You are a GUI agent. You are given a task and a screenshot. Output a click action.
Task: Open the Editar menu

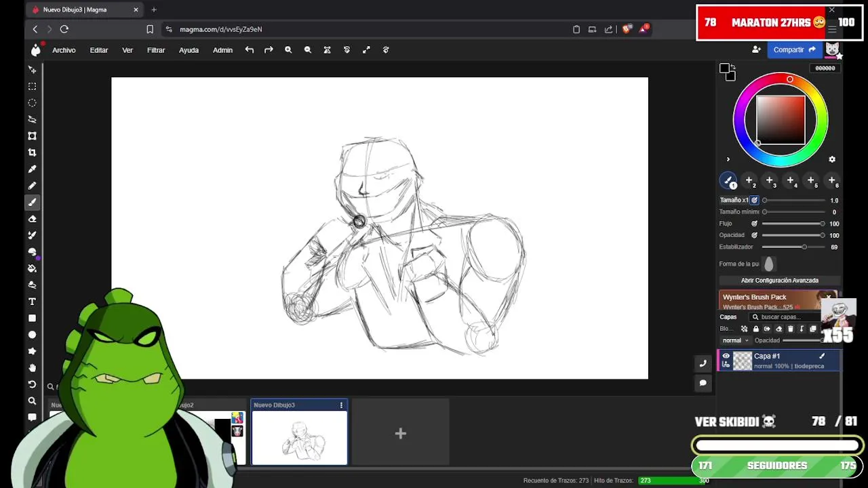coord(99,50)
